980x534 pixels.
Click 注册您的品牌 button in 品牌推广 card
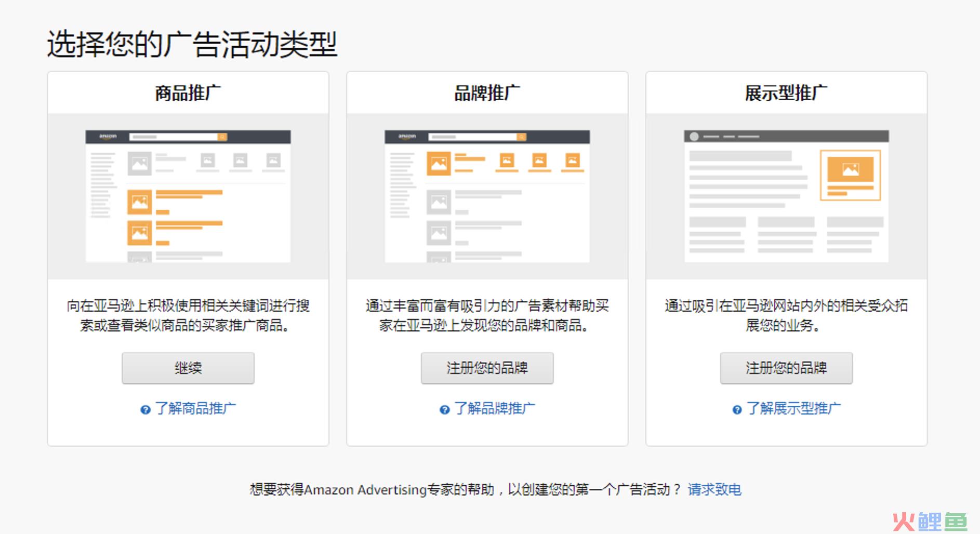487,368
